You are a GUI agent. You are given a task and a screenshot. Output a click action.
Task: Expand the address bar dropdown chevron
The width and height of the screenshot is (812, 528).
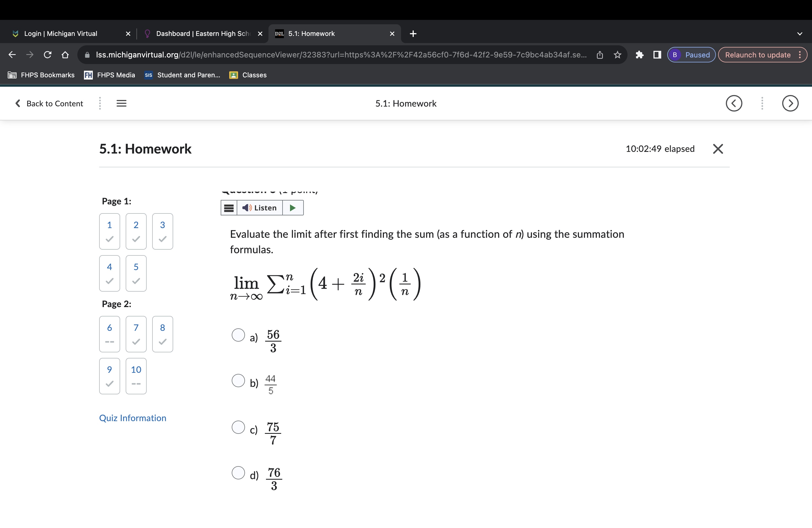[800, 33]
